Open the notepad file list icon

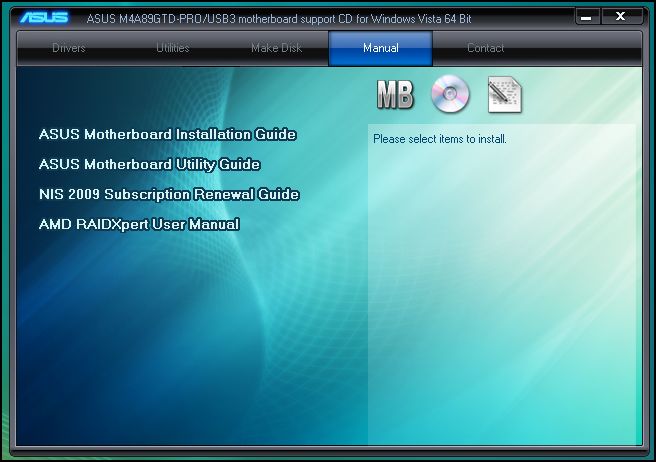click(x=505, y=94)
